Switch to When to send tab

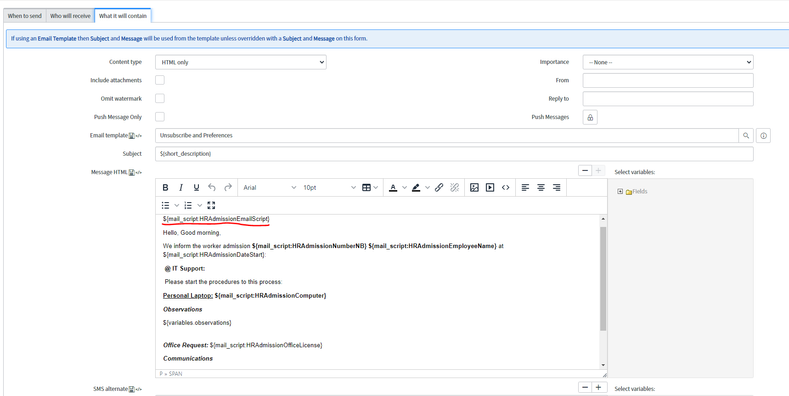(25, 16)
